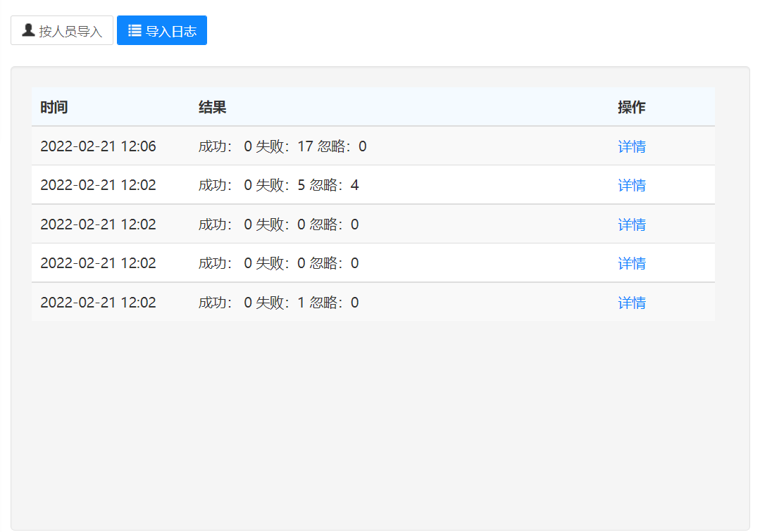Select the time cell in the last row
The width and height of the screenshot is (760, 532).
point(98,303)
